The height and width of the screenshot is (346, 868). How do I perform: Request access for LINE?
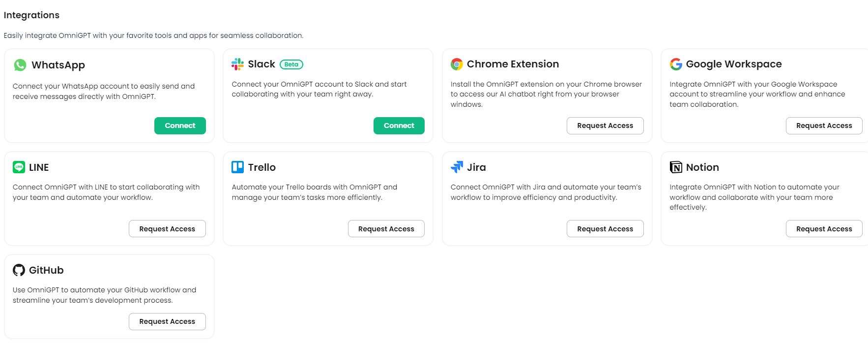[x=167, y=229]
